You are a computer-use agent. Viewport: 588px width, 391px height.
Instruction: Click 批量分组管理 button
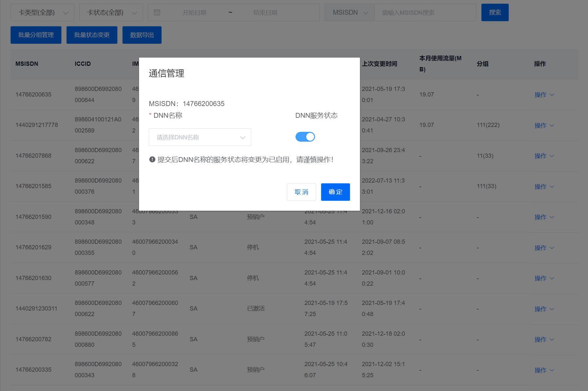[x=36, y=35]
